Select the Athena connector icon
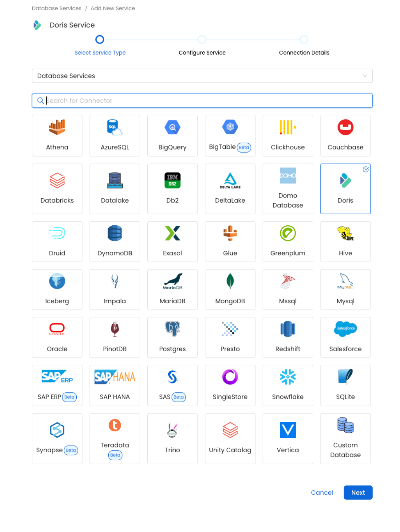Viewport: 400px width, 532px height. click(57, 127)
